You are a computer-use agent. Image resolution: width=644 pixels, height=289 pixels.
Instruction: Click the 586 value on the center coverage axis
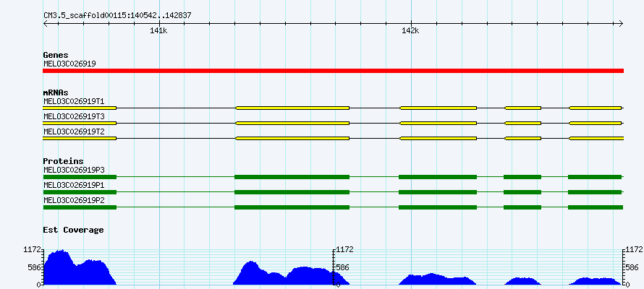point(343,267)
